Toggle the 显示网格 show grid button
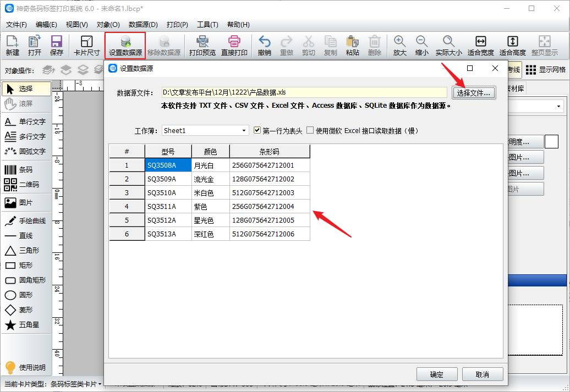Screen dimensions: 570x392 coord(546,70)
